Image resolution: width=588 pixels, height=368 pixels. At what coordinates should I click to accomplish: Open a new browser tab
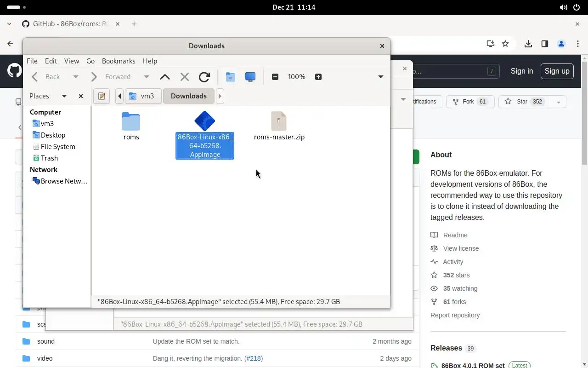tap(134, 24)
